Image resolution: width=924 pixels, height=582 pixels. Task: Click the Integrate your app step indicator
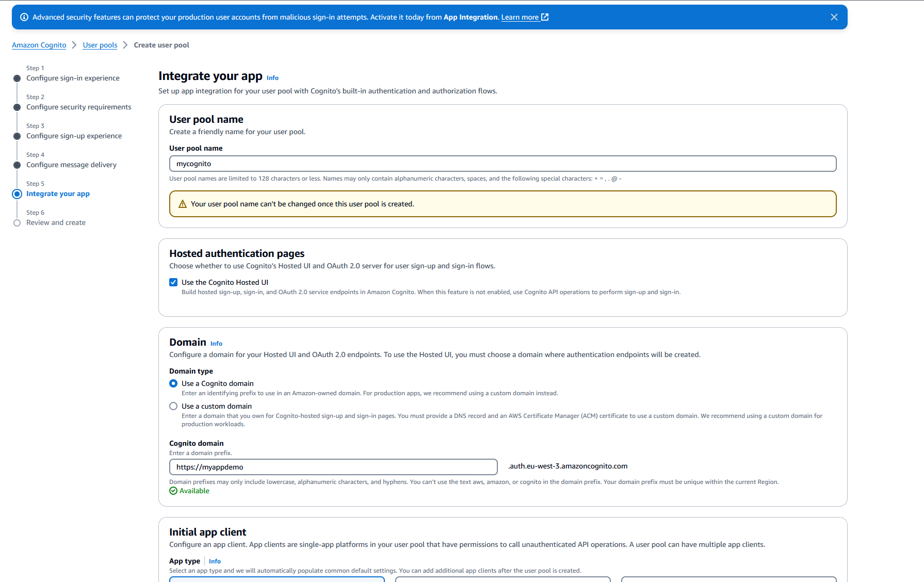click(17, 194)
